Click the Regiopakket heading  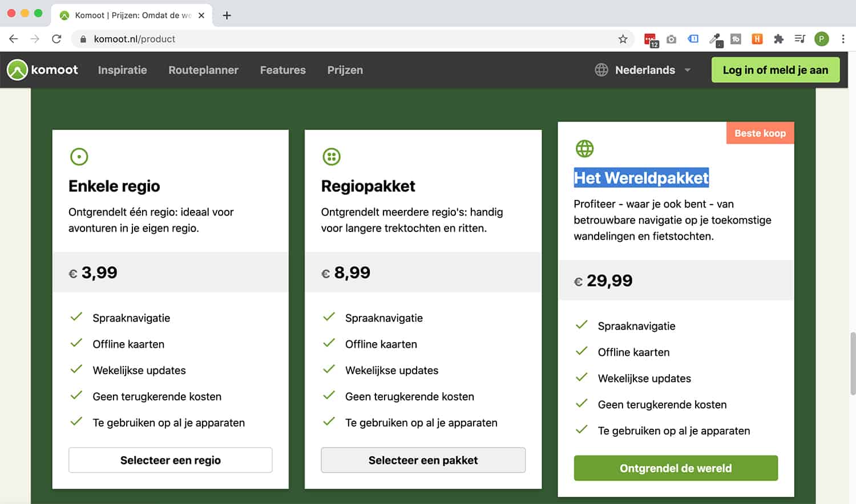(x=368, y=186)
